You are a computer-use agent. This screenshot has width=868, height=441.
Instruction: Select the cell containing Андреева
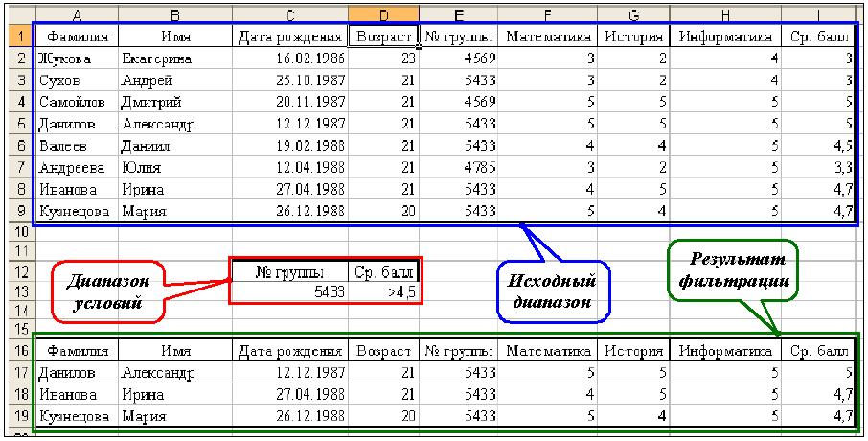tap(77, 168)
